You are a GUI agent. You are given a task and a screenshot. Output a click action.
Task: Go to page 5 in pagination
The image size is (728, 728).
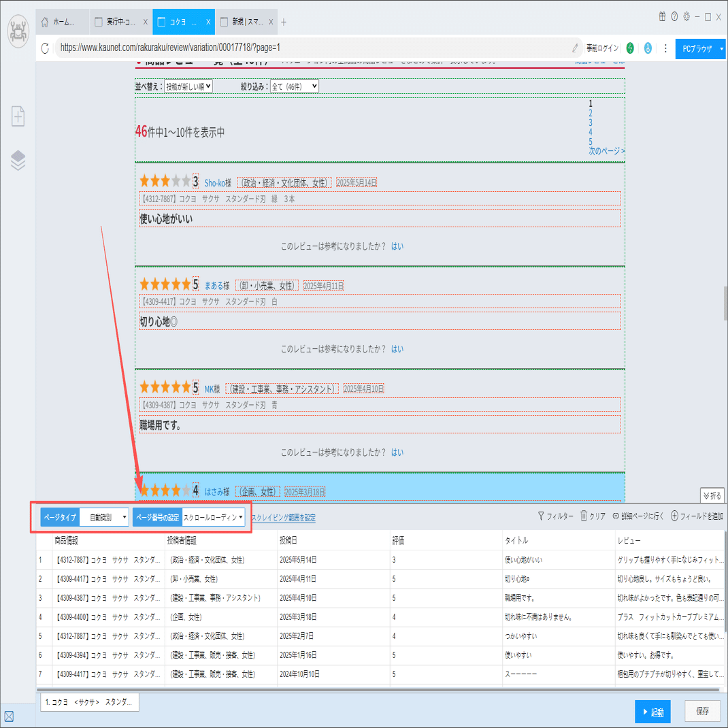591,142
